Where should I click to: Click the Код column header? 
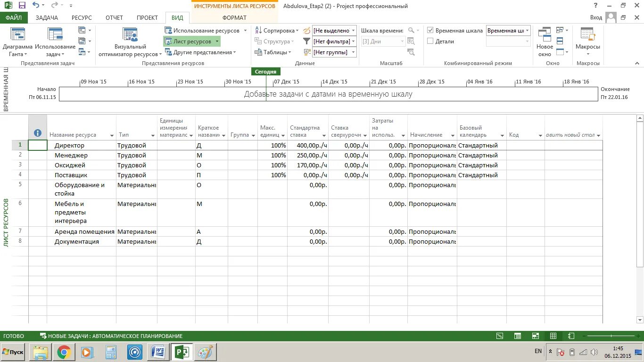click(526, 127)
